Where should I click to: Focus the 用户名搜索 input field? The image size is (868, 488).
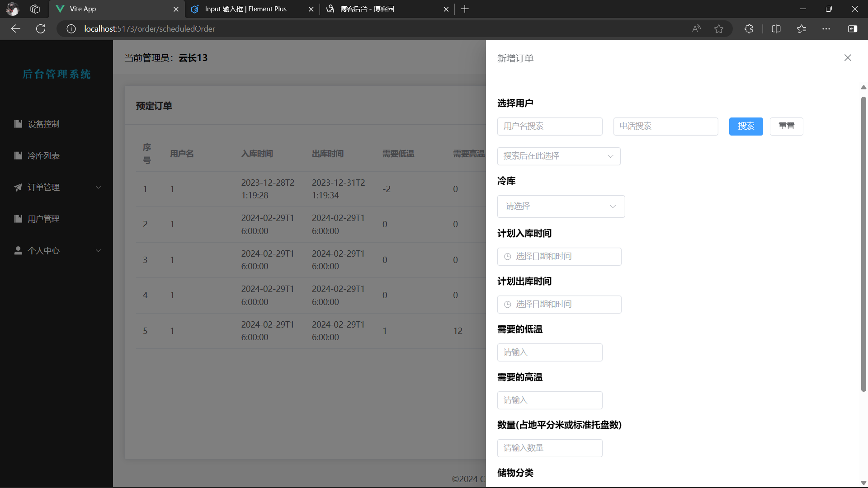[550, 127]
